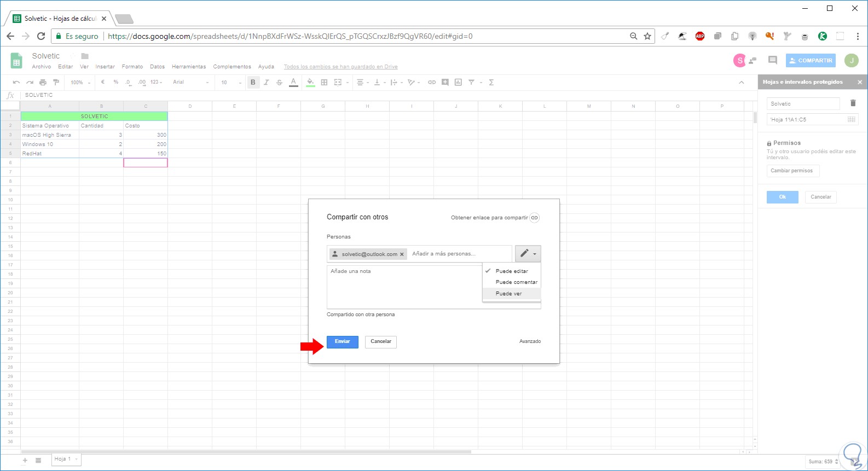Insert a link with the chain icon
This screenshot has width=868, height=471.
(432, 83)
